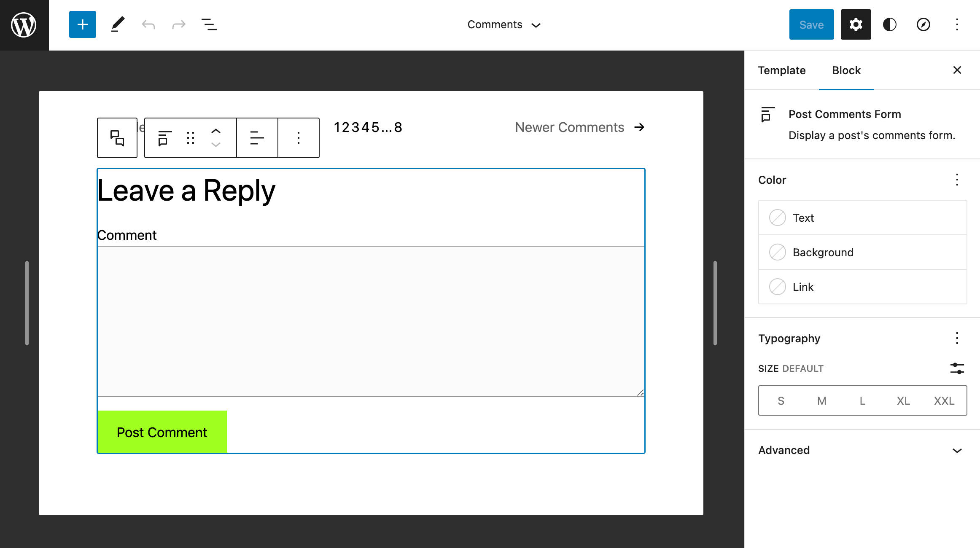Click the Redo arrow icon
Viewport: 980px width, 548px height.
(x=178, y=25)
